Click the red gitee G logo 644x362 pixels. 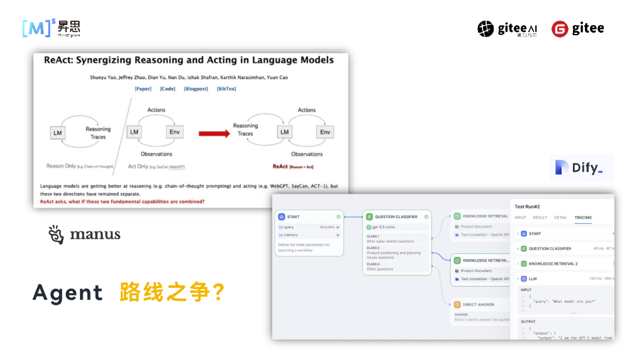click(x=559, y=29)
